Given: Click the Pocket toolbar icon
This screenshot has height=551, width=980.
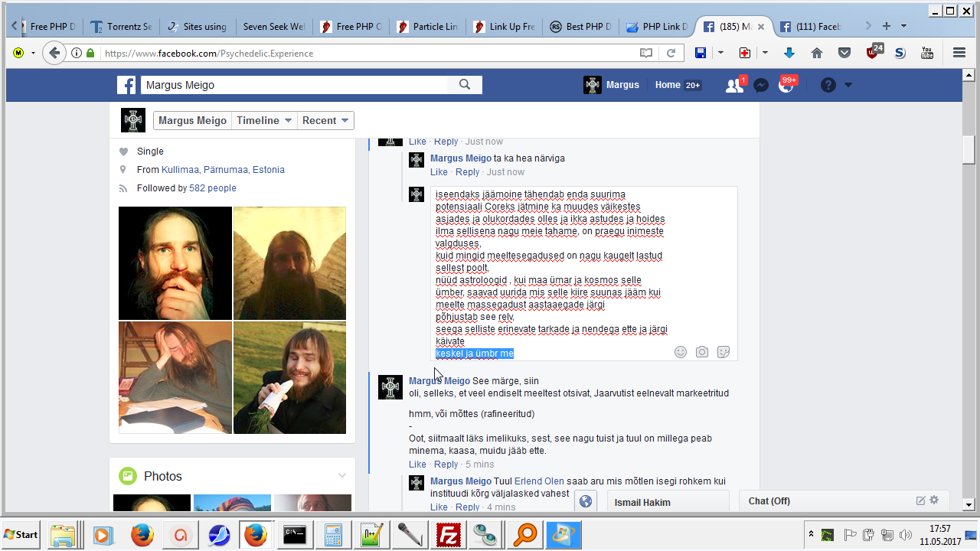Looking at the screenshot, I should pos(844,53).
